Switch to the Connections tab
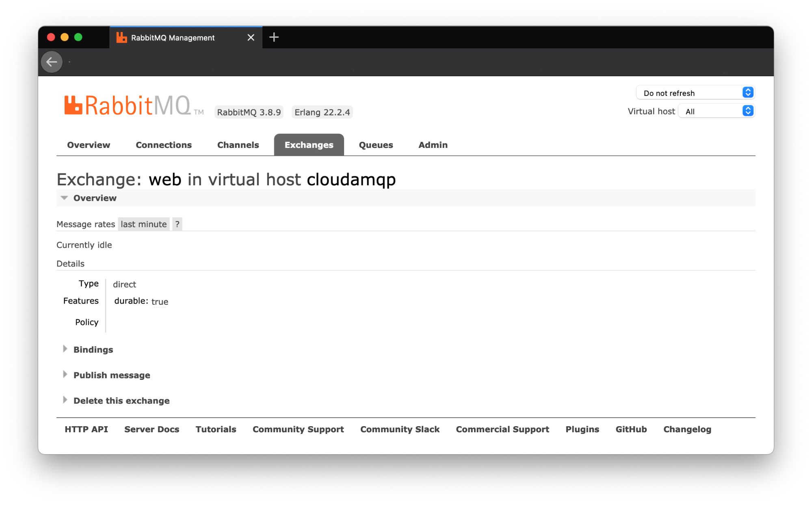This screenshot has height=505, width=812. point(164,145)
